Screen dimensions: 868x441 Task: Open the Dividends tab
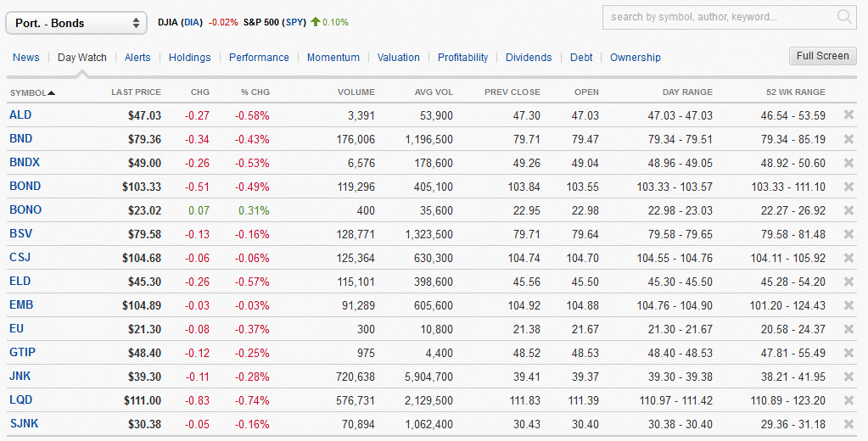click(529, 58)
